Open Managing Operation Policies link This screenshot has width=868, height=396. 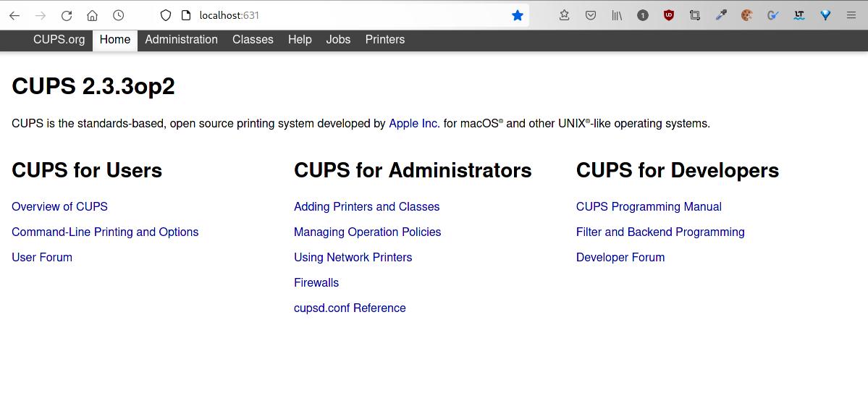368,232
